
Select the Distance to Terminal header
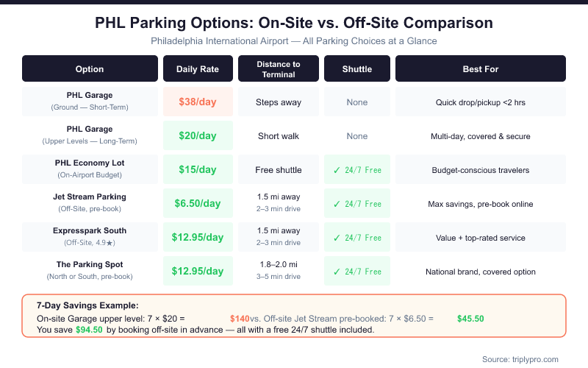click(x=279, y=69)
